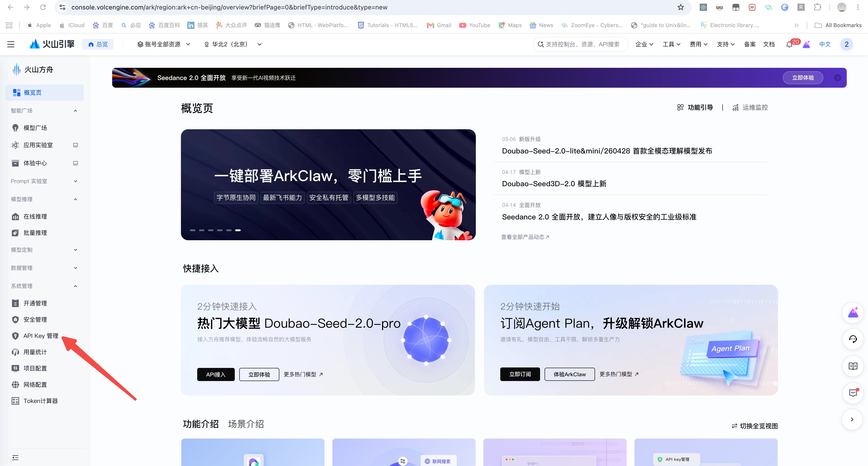The image size is (868, 466).
Task: Click the API接入 button
Action: (x=216, y=374)
